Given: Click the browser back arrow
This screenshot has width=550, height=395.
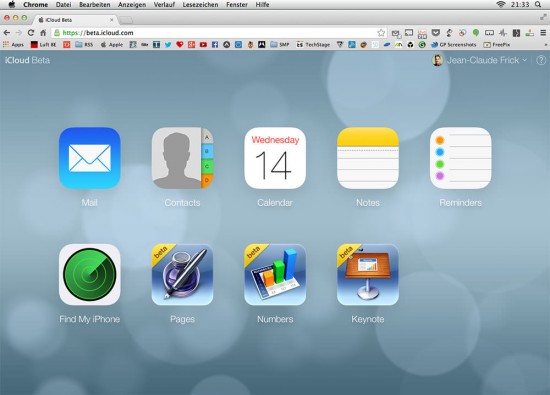Looking at the screenshot, I should click(x=7, y=33).
